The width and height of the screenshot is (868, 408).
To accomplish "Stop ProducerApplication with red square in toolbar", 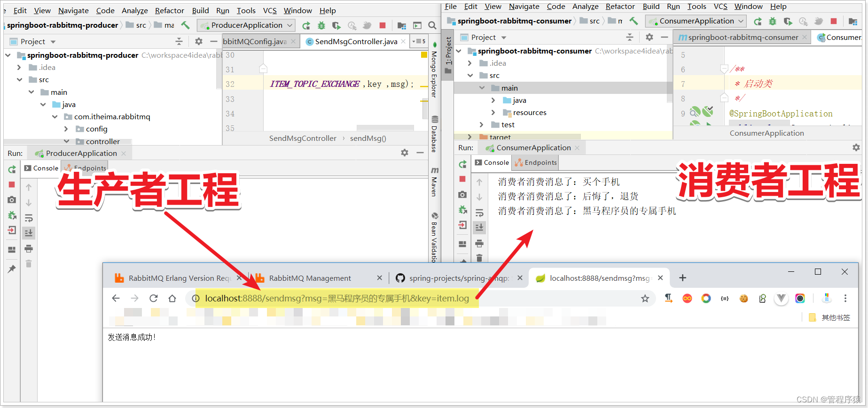I will tap(383, 25).
